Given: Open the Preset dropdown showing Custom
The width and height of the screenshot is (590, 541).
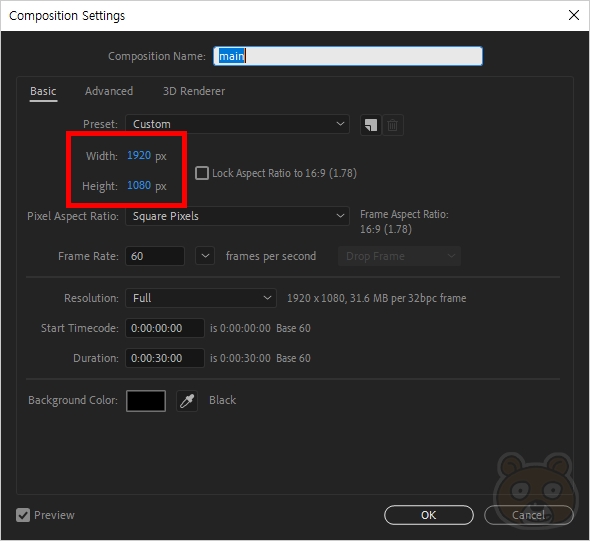Looking at the screenshot, I should pos(237,124).
